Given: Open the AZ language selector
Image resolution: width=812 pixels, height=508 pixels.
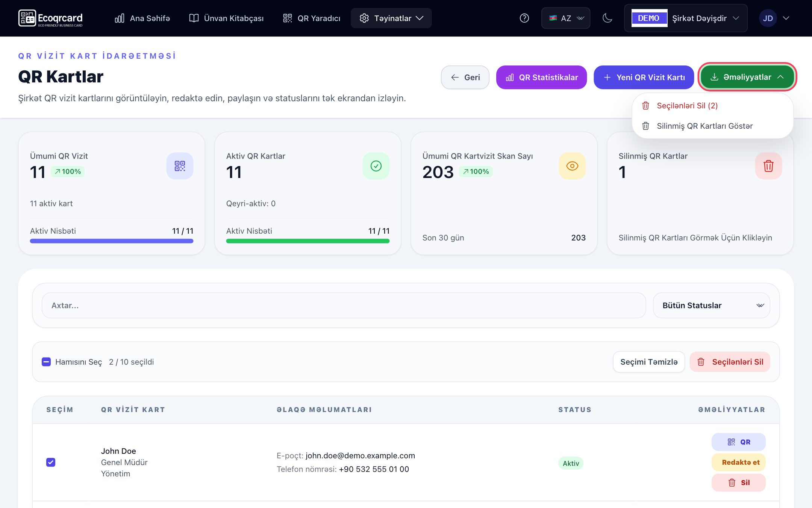Looking at the screenshot, I should 566,18.
